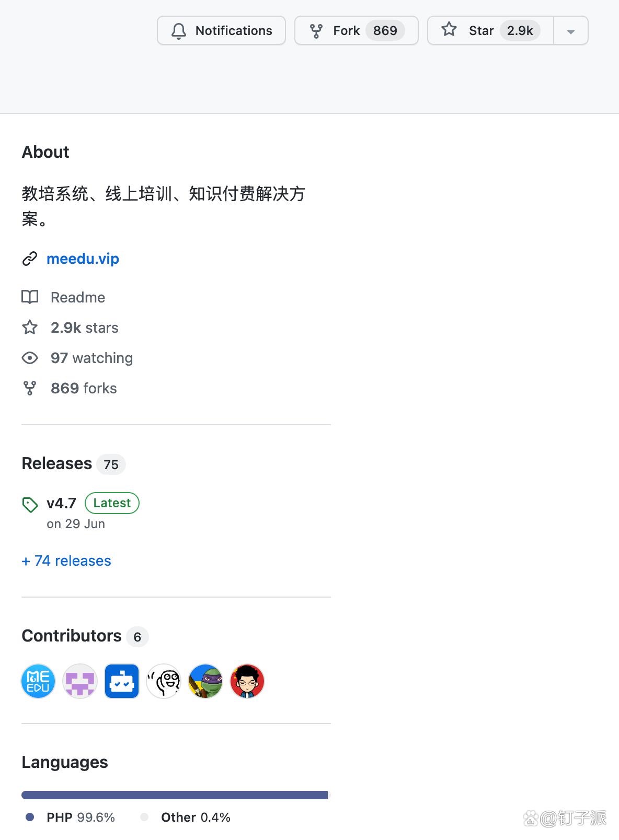Viewport: 619px width, 840px height.
Task: Click the green tag icon for v4.7
Action: tap(30, 504)
